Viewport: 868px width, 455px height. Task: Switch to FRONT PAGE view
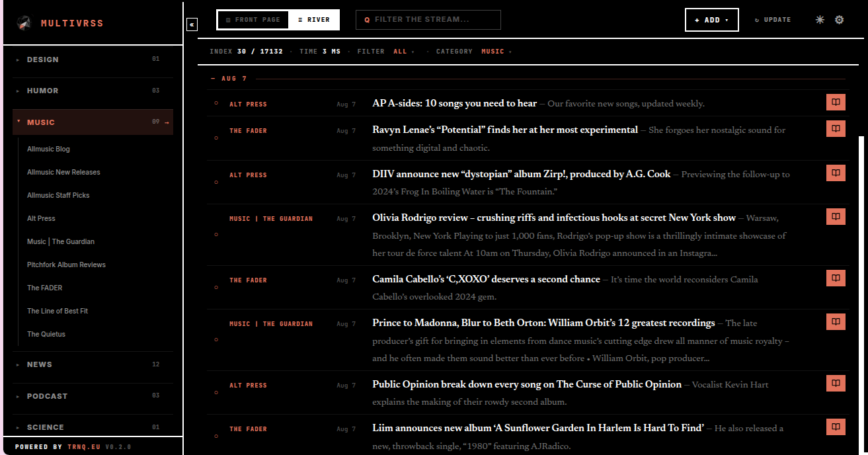point(253,20)
